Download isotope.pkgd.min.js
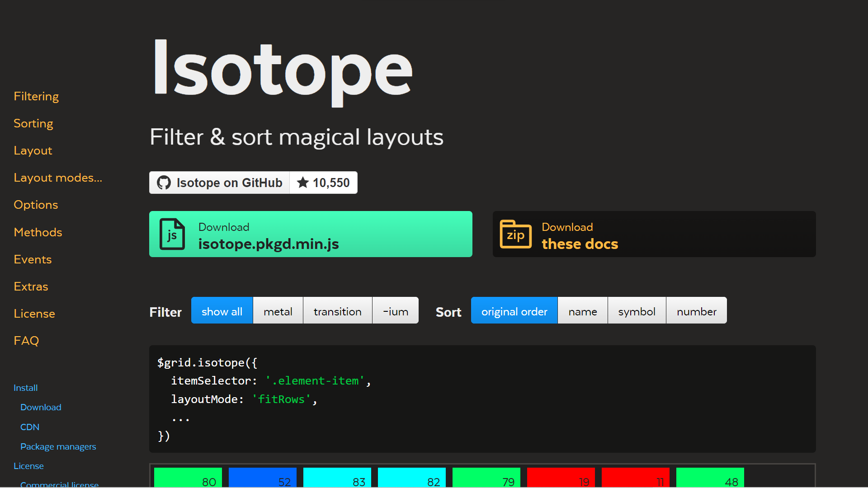Viewport: 868px width, 488px height. (311, 234)
